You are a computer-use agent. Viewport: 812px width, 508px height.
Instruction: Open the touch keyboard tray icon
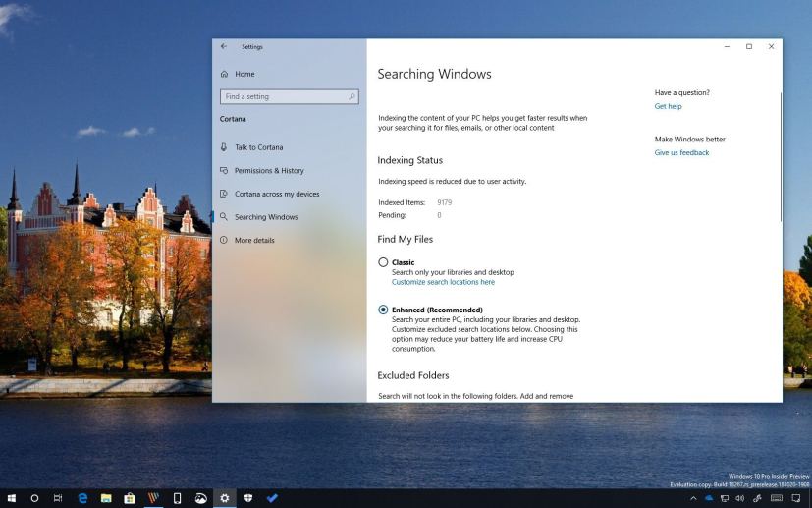click(777, 499)
